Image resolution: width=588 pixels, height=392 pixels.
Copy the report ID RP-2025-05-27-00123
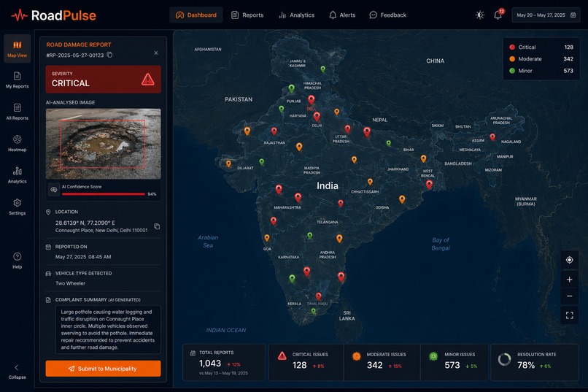coord(109,55)
